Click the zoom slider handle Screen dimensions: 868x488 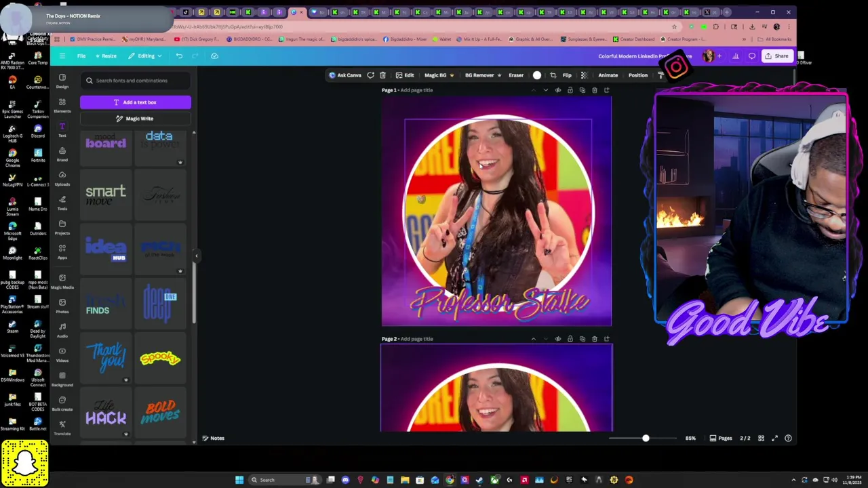646,439
